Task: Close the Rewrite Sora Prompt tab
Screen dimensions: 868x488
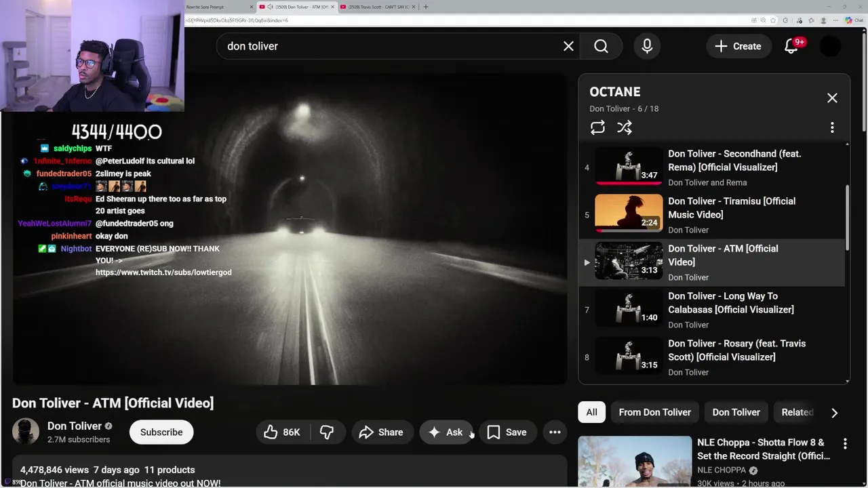Action: coord(252,7)
